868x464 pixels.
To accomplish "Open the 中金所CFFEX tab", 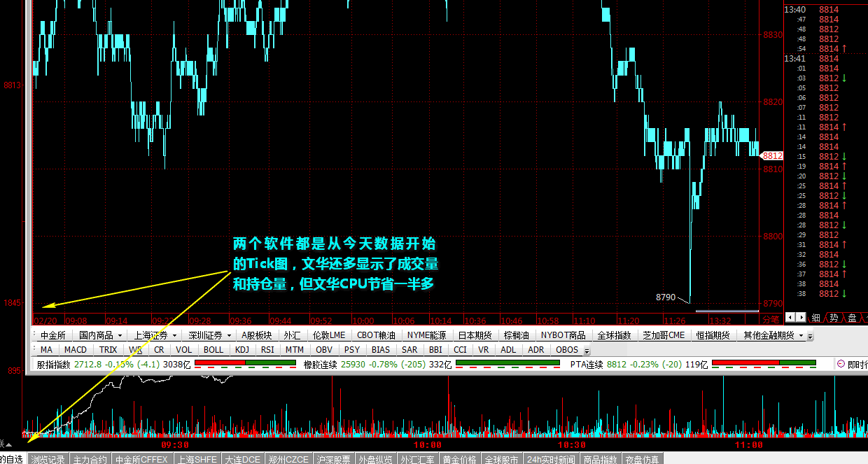I will click(141, 459).
